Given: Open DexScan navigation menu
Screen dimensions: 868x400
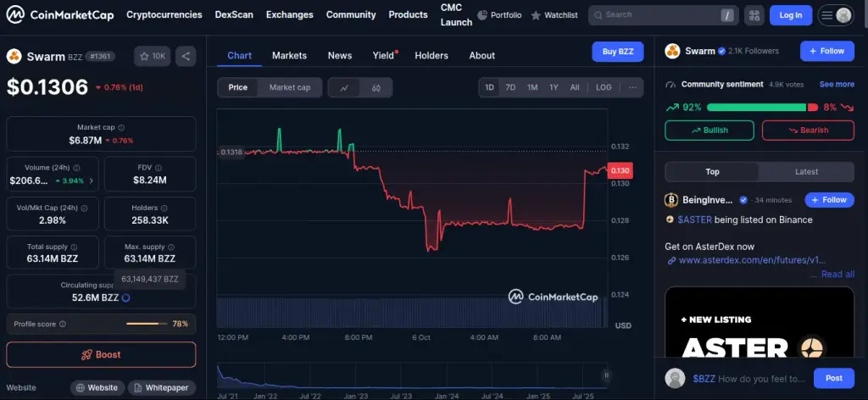Looking at the screenshot, I should pos(234,15).
